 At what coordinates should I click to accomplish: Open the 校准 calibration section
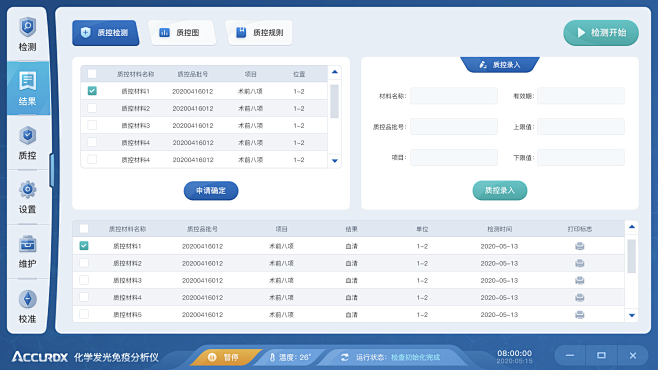(27, 306)
